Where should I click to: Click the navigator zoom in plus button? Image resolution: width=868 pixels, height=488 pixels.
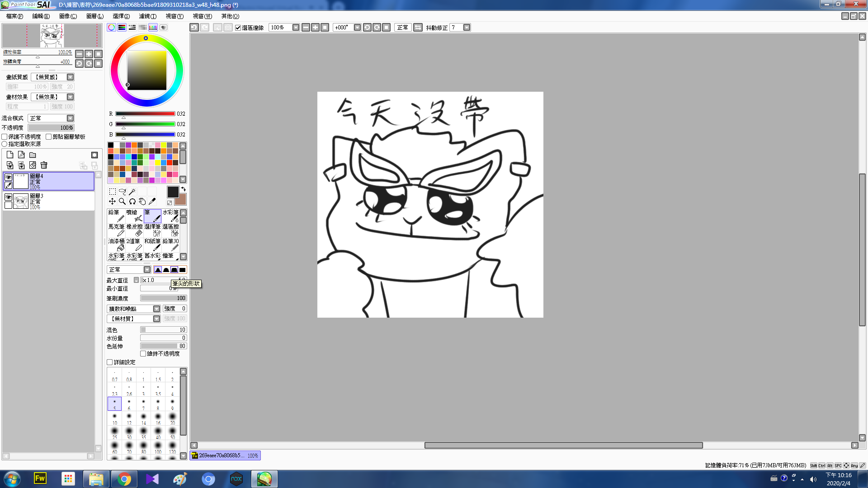point(89,54)
